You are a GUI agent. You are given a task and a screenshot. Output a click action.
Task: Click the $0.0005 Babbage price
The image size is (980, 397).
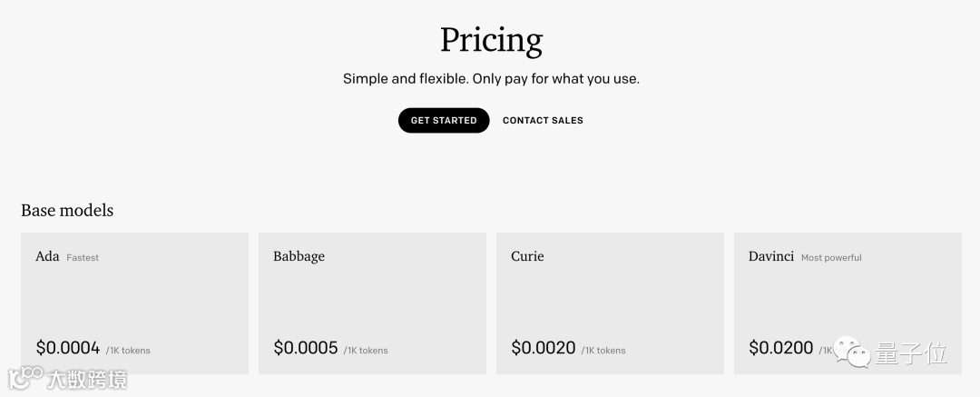(306, 347)
